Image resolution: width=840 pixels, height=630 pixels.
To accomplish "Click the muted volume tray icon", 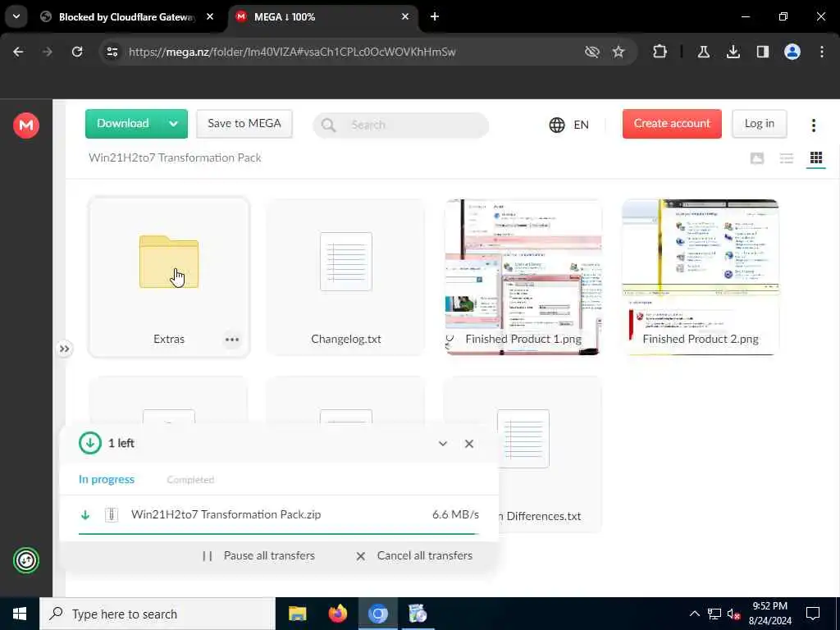I will pyautogui.click(x=733, y=614).
